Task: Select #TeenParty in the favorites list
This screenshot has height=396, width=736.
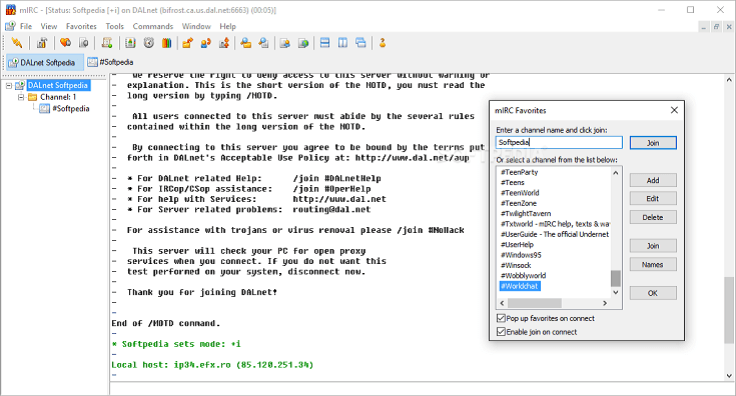Action: [x=519, y=172]
